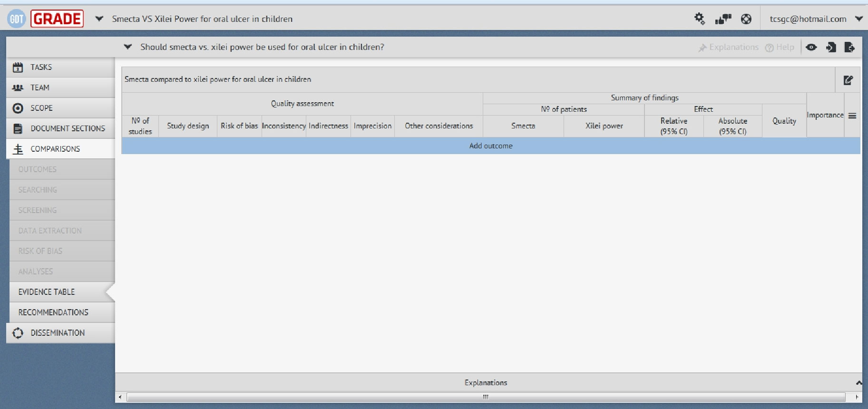Viewport: 868px width, 409px height.
Task: Click the target icon beside SCOPE
Action: 18,108
